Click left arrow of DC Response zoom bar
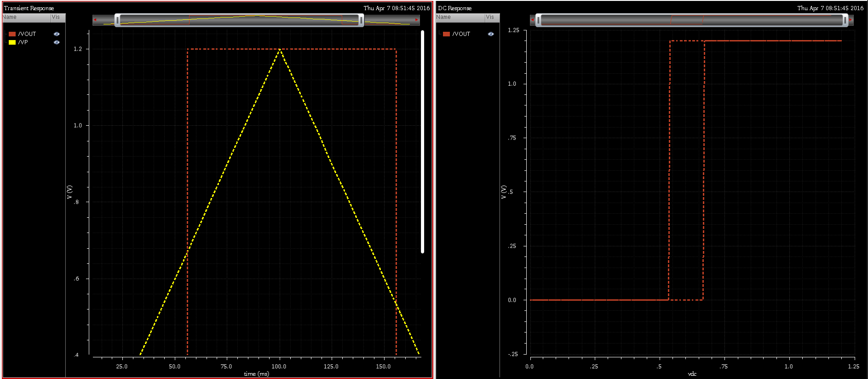This screenshot has height=379, width=868. point(533,20)
